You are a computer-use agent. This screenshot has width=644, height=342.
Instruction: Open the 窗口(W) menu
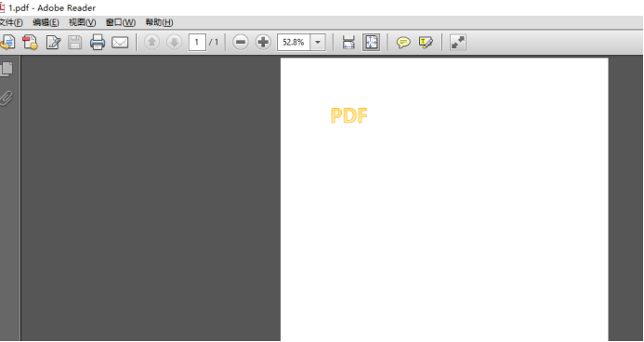(x=120, y=22)
